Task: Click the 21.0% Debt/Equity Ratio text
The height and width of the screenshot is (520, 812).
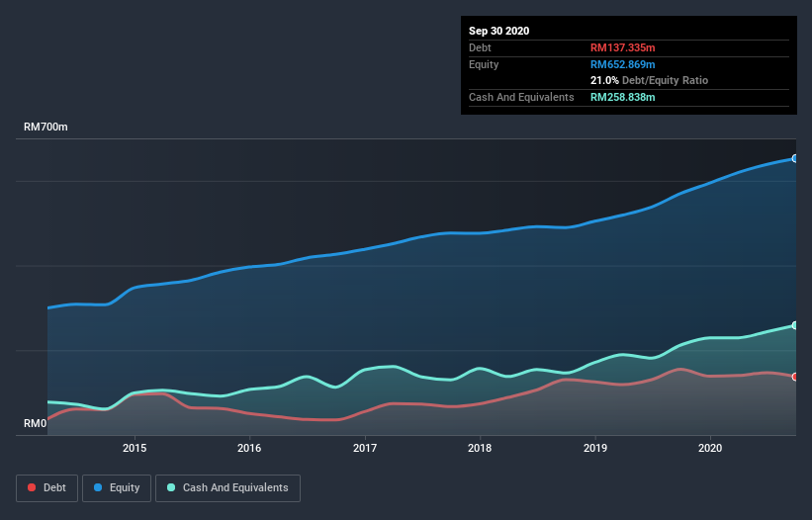Action: 650,80
